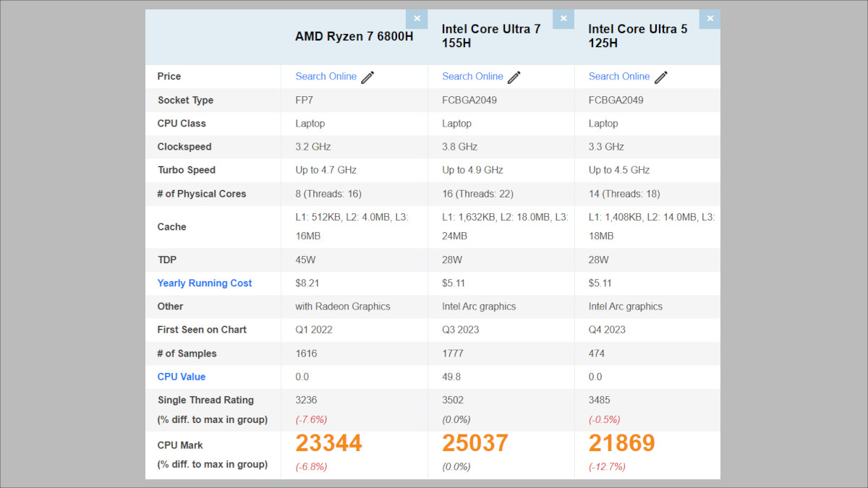
Task: Remove Intel Core Ultra 7 155H column
Action: 563,19
